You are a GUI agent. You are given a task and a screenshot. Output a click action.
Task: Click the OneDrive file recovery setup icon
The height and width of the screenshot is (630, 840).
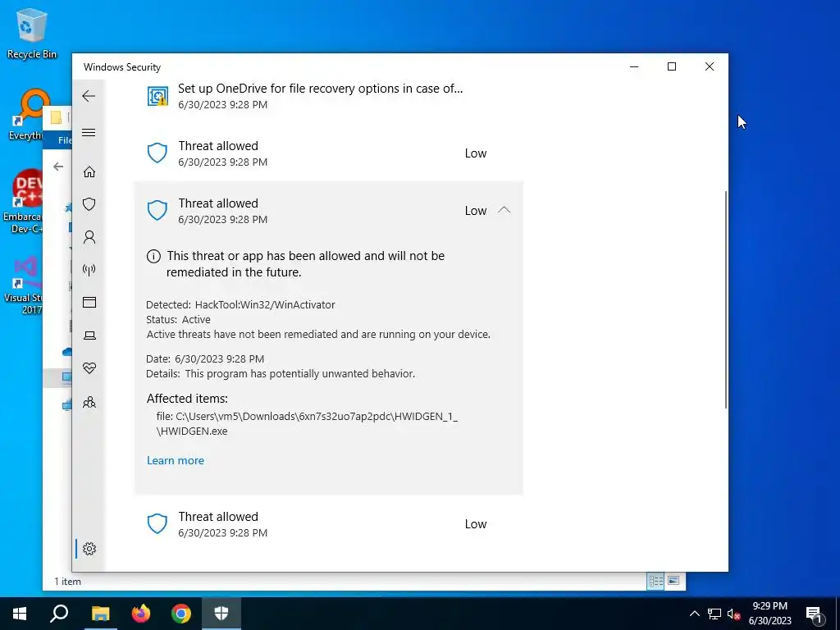[x=157, y=96]
